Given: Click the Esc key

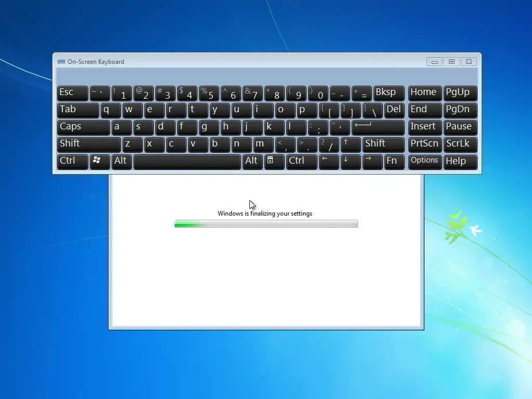Looking at the screenshot, I should point(73,94).
